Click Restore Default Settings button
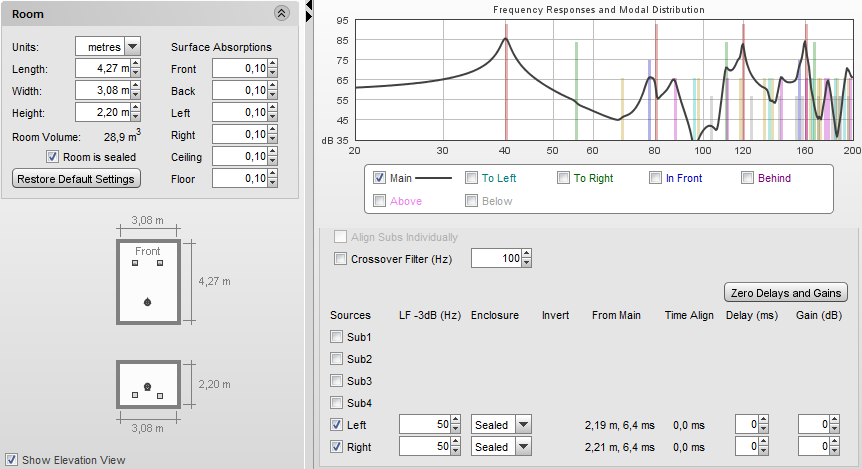Viewport: 862px width, 469px height. pyautogui.click(x=76, y=178)
